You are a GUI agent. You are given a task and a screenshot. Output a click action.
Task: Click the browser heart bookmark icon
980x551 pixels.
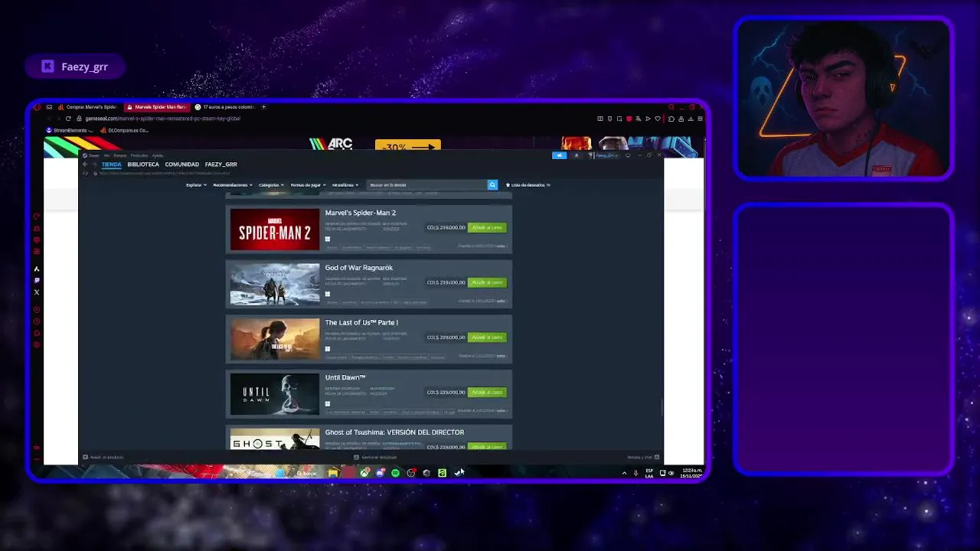tap(658, 119)
